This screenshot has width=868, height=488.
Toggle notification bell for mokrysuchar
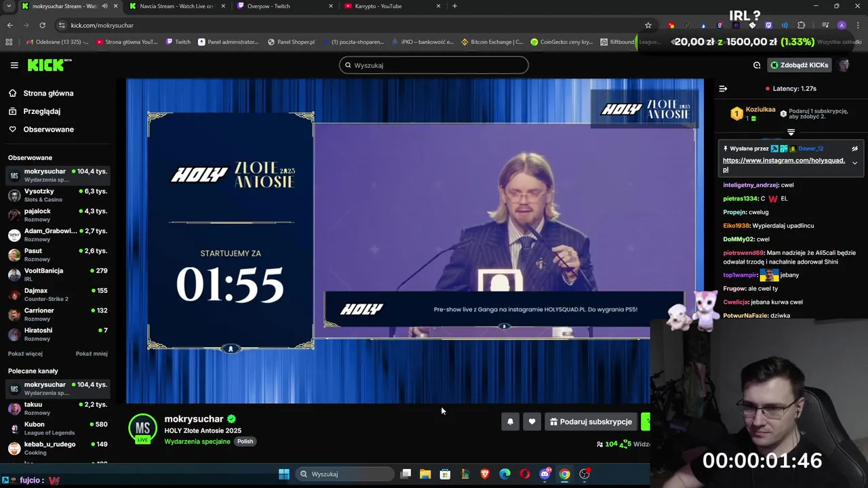click(510, 422)
